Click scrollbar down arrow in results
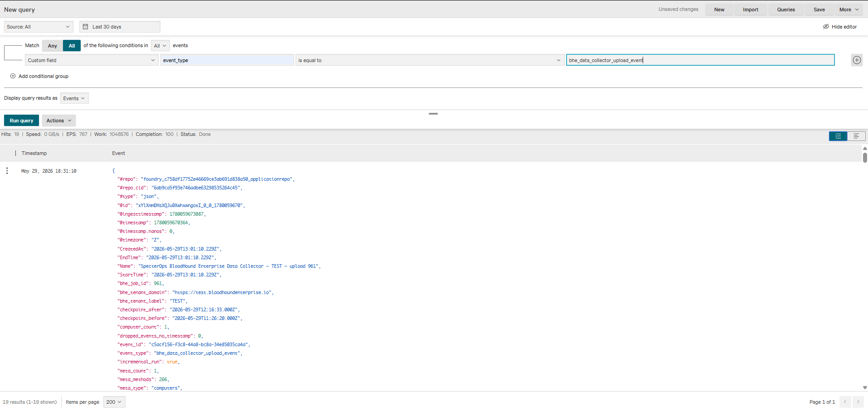 click(x=865, y=387)
